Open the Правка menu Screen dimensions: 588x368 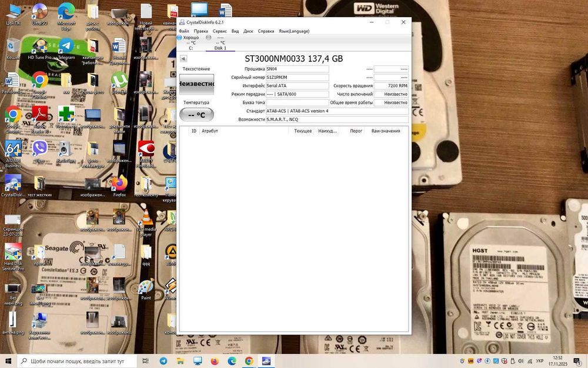pyautogui.click(x=201, y=31)
